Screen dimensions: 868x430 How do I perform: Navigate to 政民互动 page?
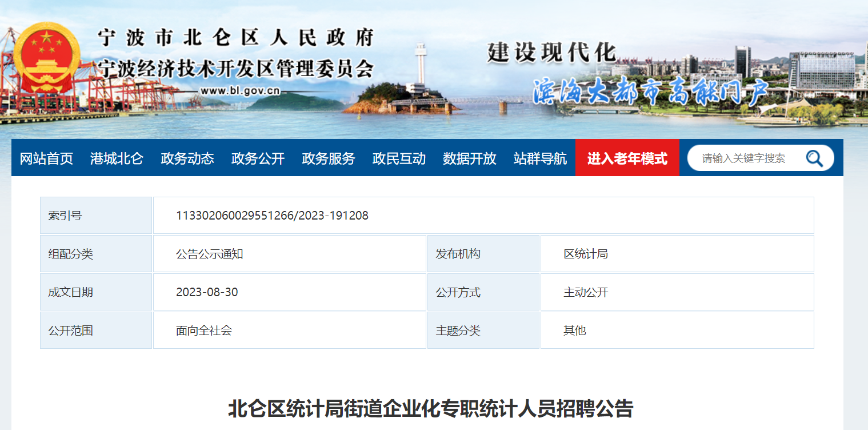point(399,158)
